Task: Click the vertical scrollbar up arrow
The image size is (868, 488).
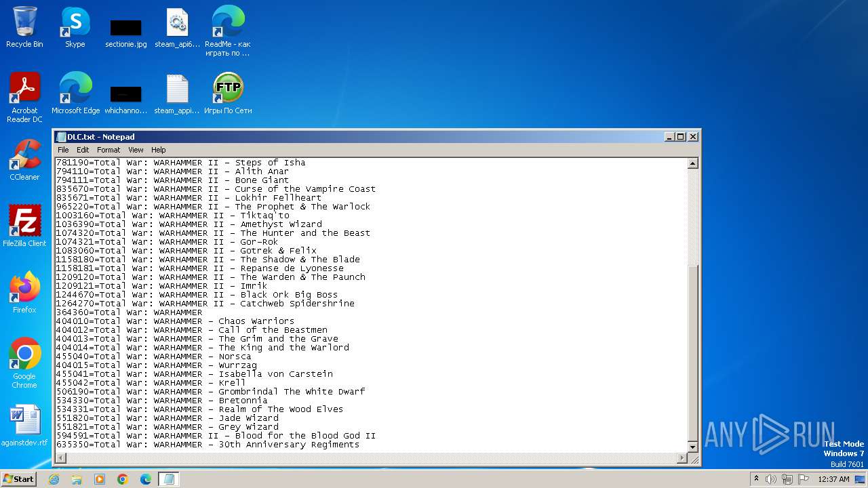Action: coord(693,163)
